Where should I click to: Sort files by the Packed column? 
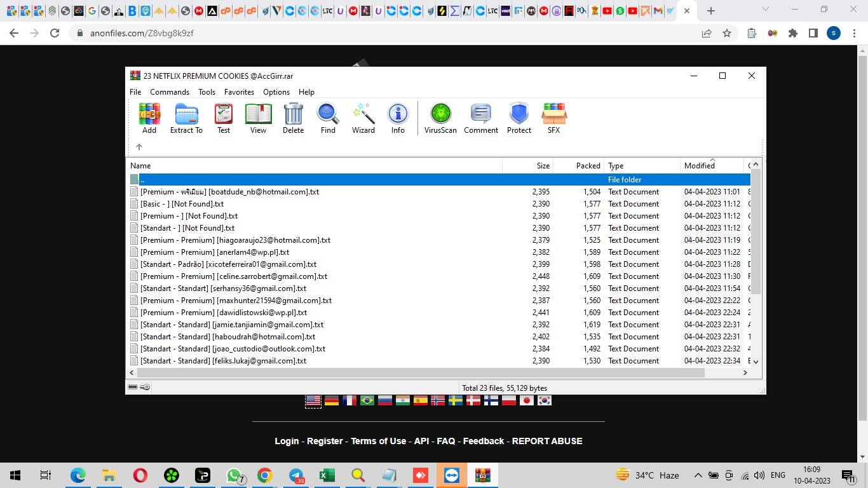tap(578, 165)
